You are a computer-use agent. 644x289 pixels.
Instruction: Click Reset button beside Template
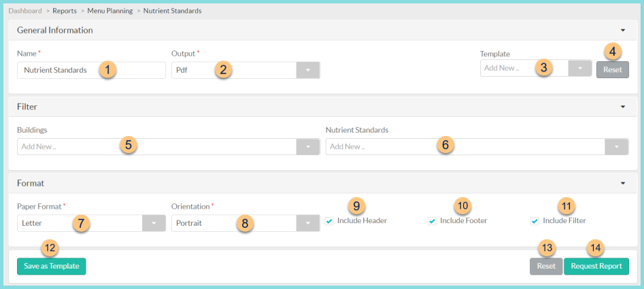[612, 70]
